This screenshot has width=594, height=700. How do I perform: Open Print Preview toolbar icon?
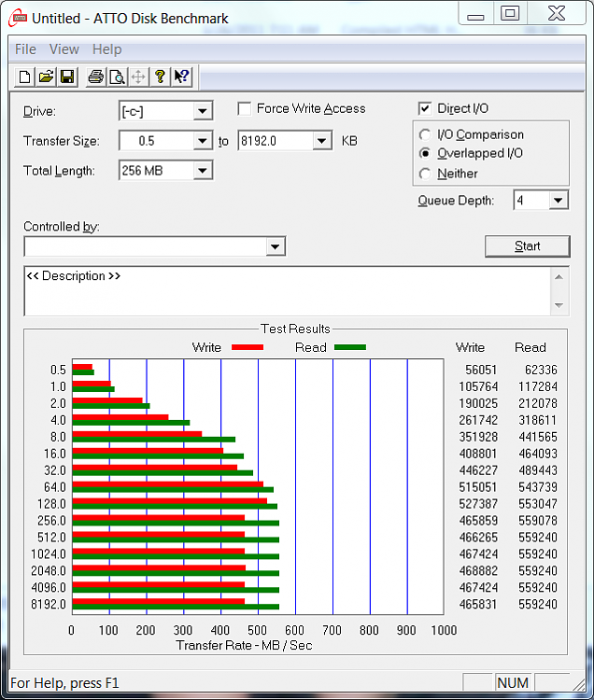coord(117,77)
